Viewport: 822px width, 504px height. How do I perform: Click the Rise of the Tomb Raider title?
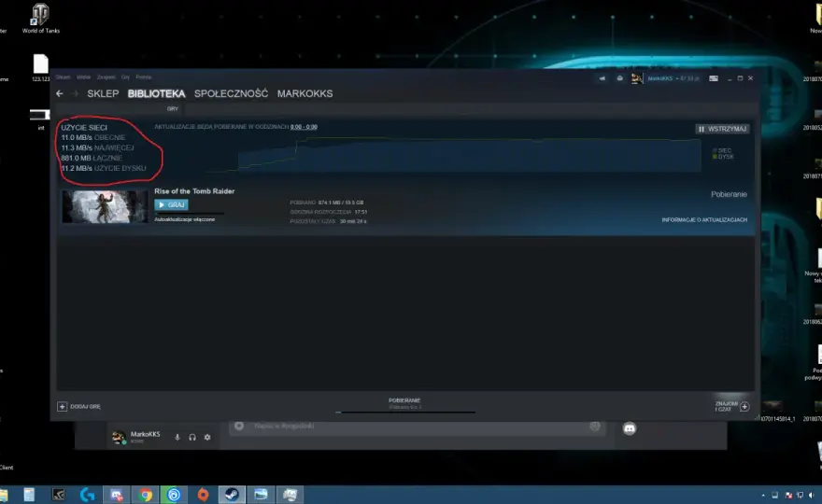coord(194,191)
